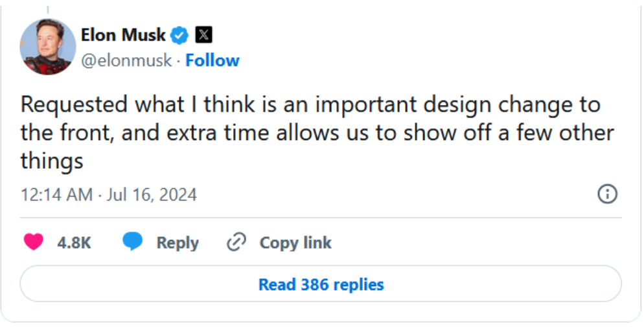Click the Jul 16, 2024 date
This screenshot has width=644, height=327.
(153, 195)
